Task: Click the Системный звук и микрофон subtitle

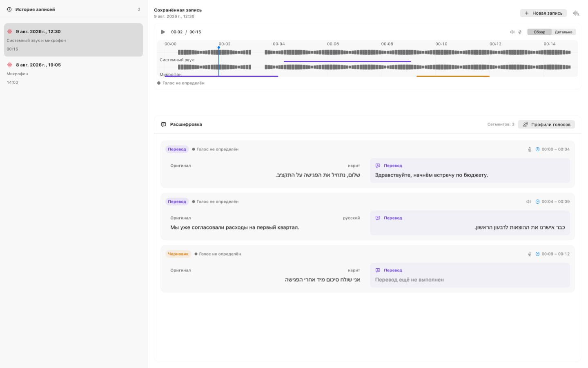Action: [36, 40]
